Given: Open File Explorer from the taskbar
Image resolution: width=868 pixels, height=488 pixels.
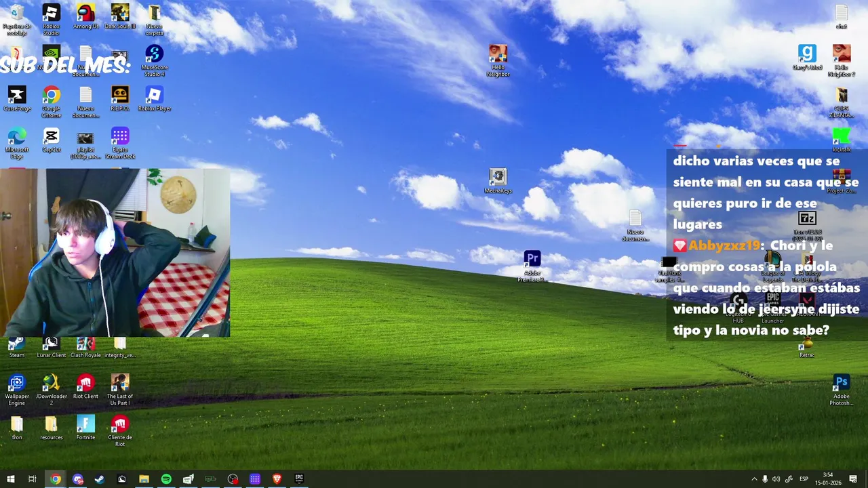Looking at the screenshot, I should [144, 479].
